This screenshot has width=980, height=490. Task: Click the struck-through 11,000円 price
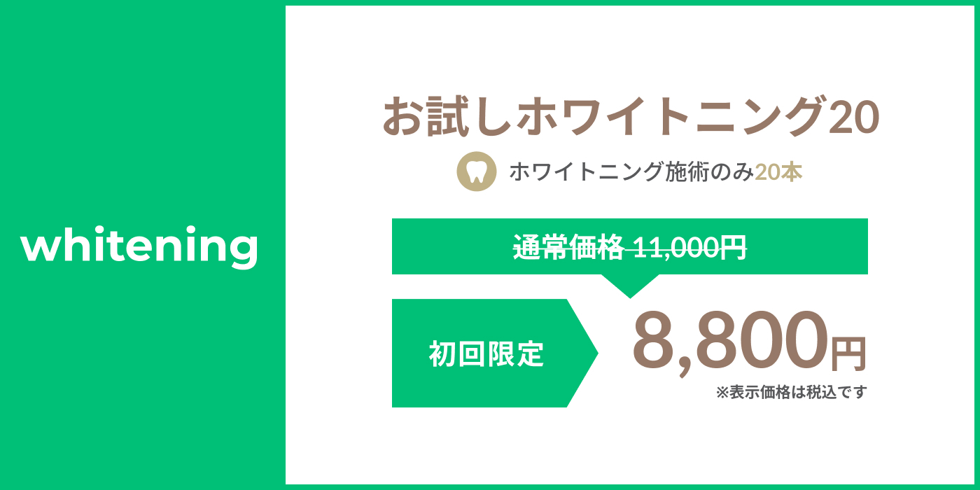point(690,247)
